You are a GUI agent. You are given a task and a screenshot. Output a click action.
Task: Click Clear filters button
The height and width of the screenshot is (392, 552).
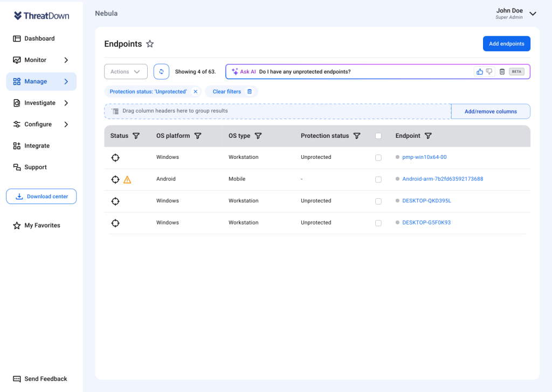pyautogui.click(x=232, y=92)
